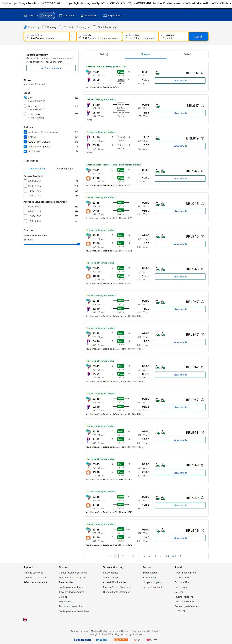
Task: Switch to the Returning flight tab
Action: click(x=65, y=169)
